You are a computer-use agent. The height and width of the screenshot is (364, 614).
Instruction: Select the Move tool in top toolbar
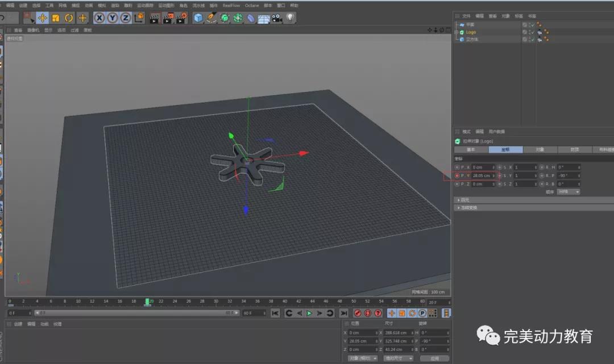[42, 18]
